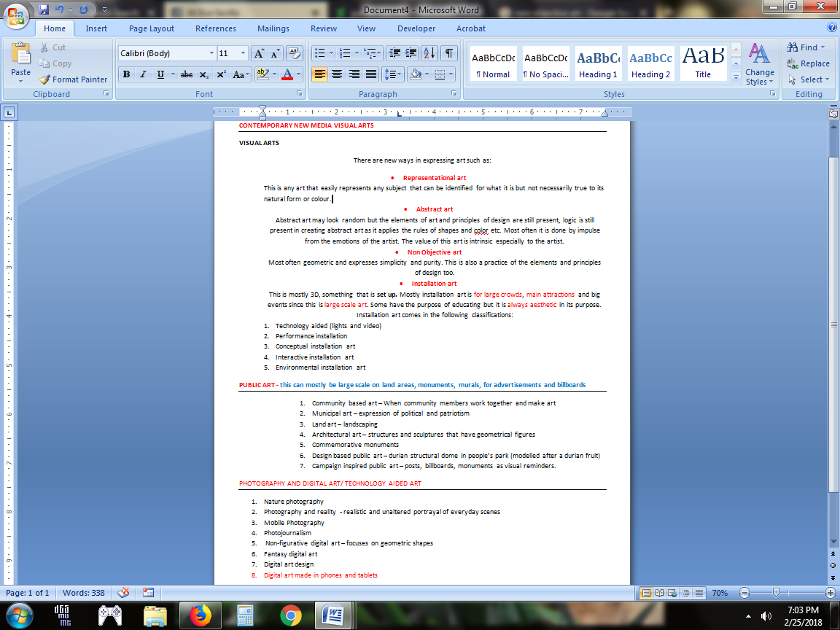This screenshot has width=840, height=630.
Task: Decrease paragraph indent
Action: (394, 53)
